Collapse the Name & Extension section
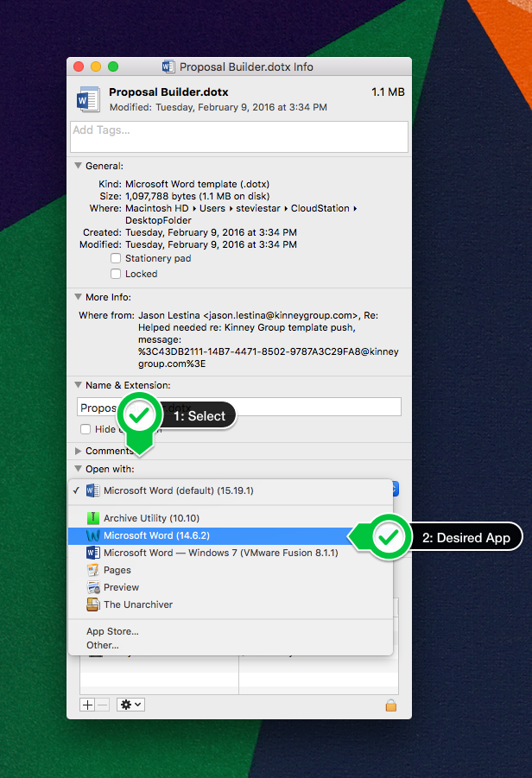 point(78,384)
